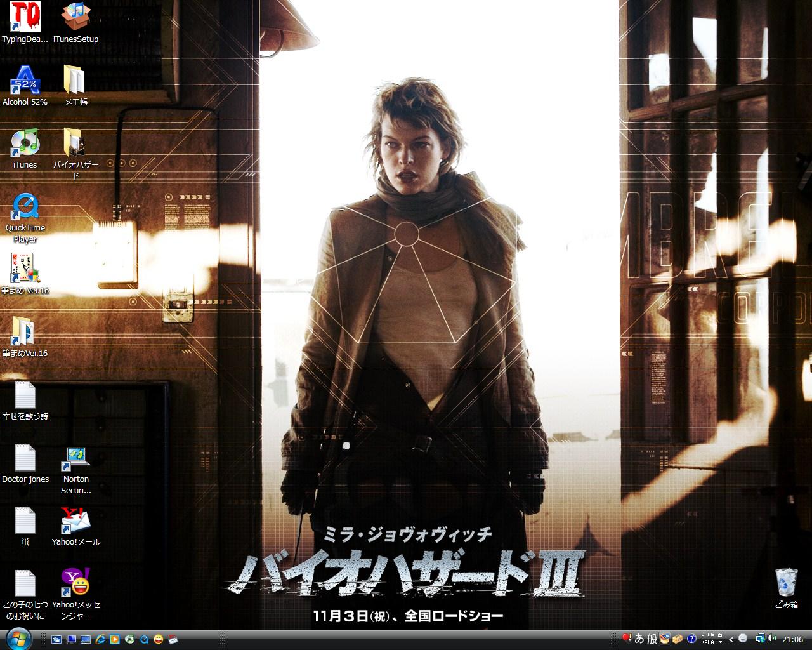Image resolution: width=812 pixels, height=650 pixels.
Task: Open the IME tools toolbox icon
Action: click(x=677, y=639)
